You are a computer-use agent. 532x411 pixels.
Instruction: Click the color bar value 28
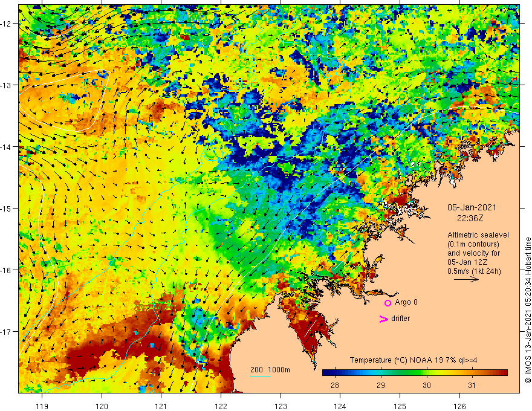point(334,385)
